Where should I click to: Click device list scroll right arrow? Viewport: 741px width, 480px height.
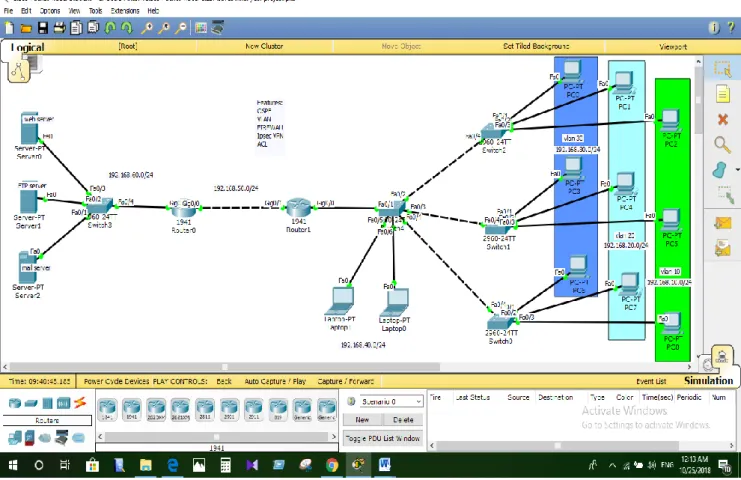(x=334, y=437)
